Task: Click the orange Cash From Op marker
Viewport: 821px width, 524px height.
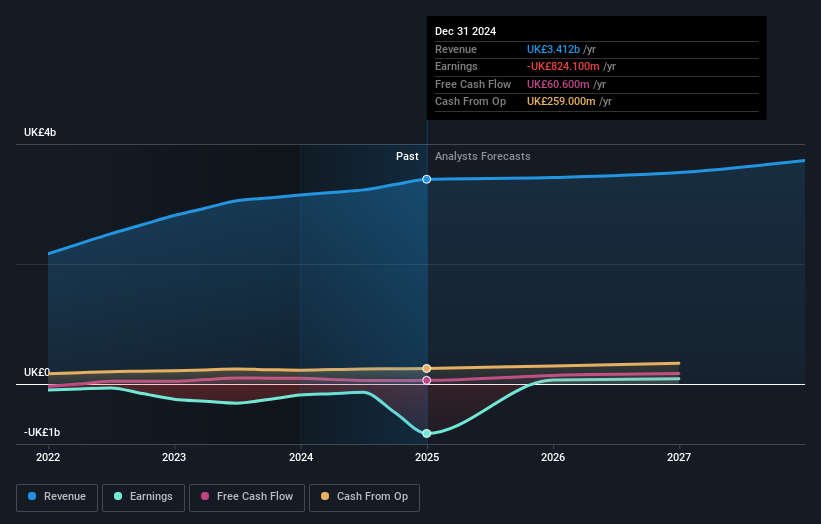Action: click(x=427, y=369)
